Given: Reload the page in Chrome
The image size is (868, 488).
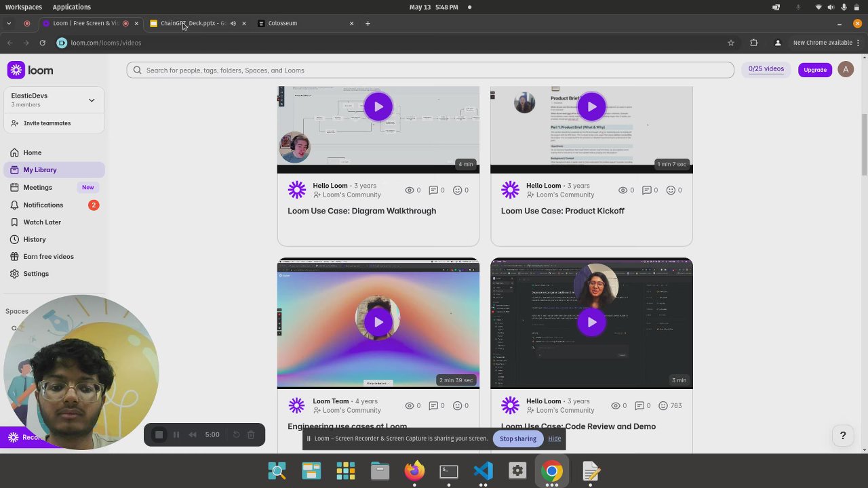Looking at the screenshot, I should pos(42,43).
